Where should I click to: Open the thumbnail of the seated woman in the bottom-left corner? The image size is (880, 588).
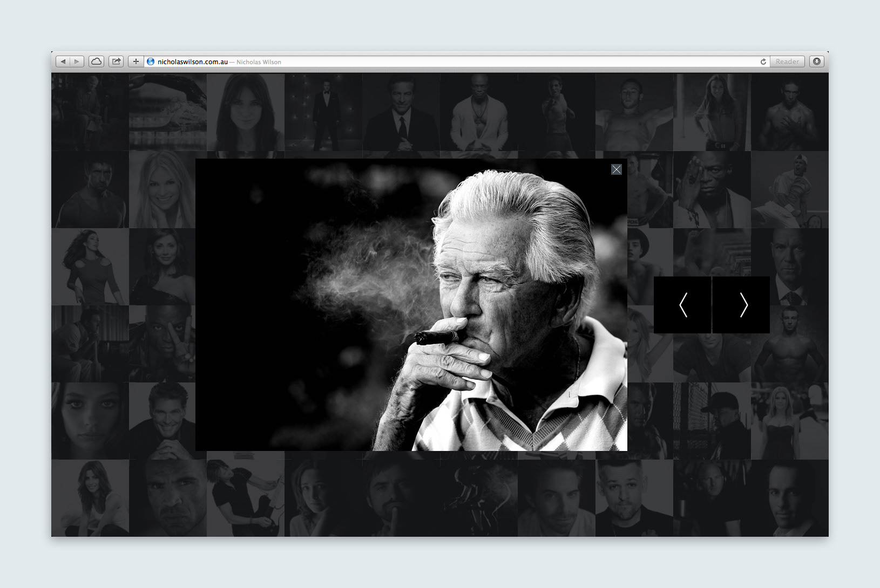click(x=90, y=498)
